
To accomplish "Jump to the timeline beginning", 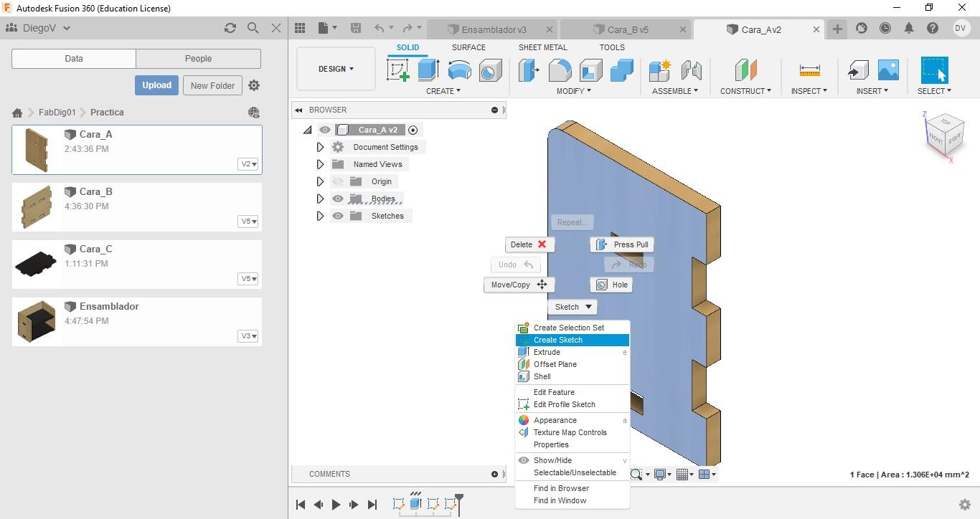I will (301, 505).
